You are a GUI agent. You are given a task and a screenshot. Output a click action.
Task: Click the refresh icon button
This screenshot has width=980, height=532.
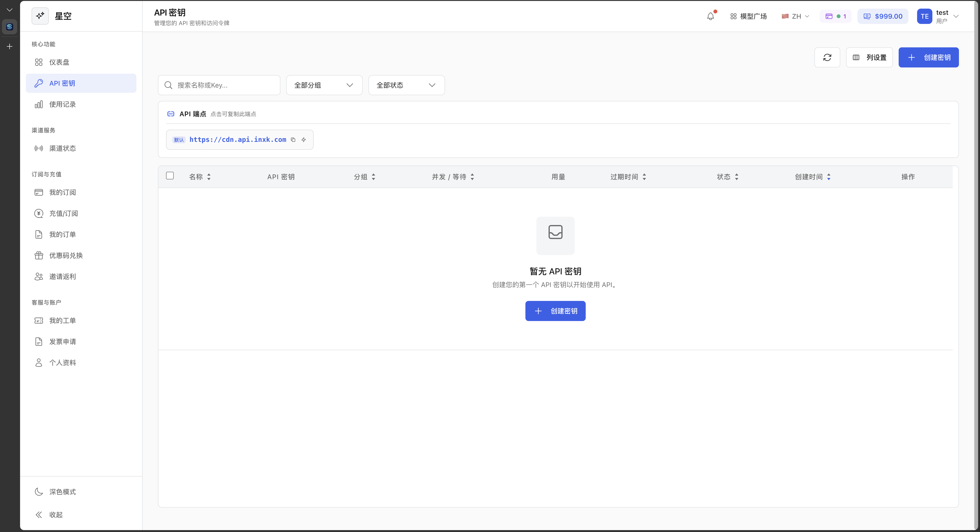point(827,57)
